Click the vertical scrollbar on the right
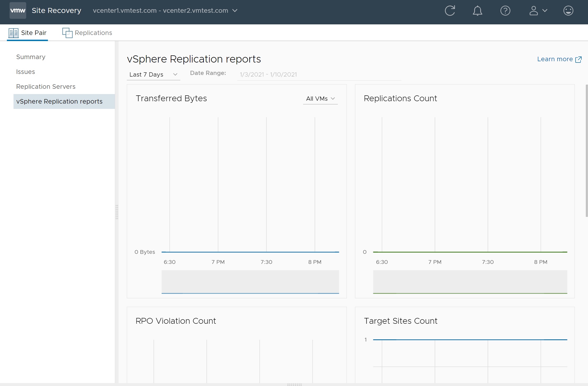The height and width of the screenshot is (386, 588). point(586,151)
